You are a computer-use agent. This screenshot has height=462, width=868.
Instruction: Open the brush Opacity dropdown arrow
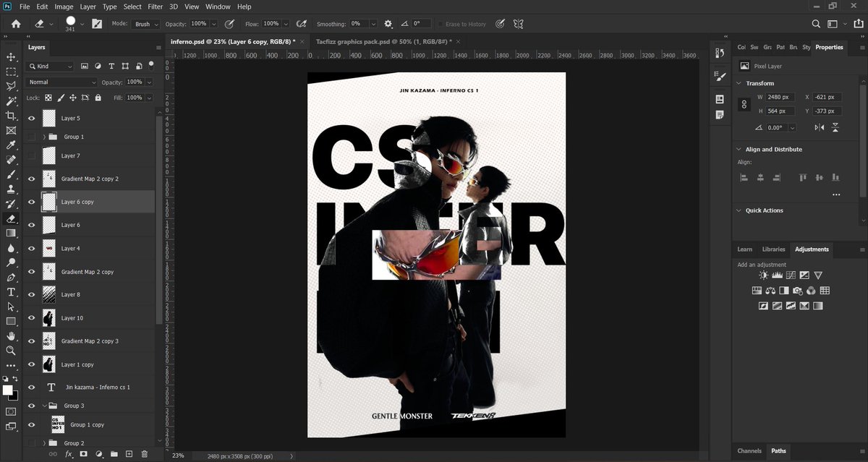(214, 24)
